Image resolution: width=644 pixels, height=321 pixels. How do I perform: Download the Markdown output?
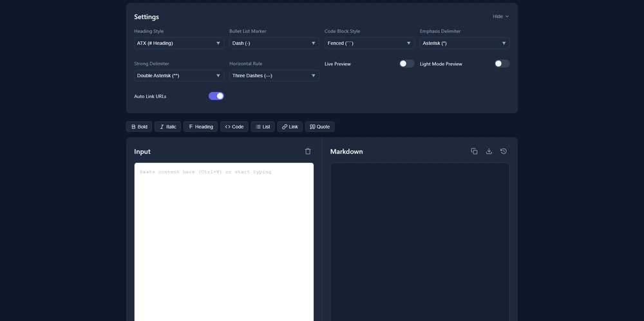pos(489,151)
